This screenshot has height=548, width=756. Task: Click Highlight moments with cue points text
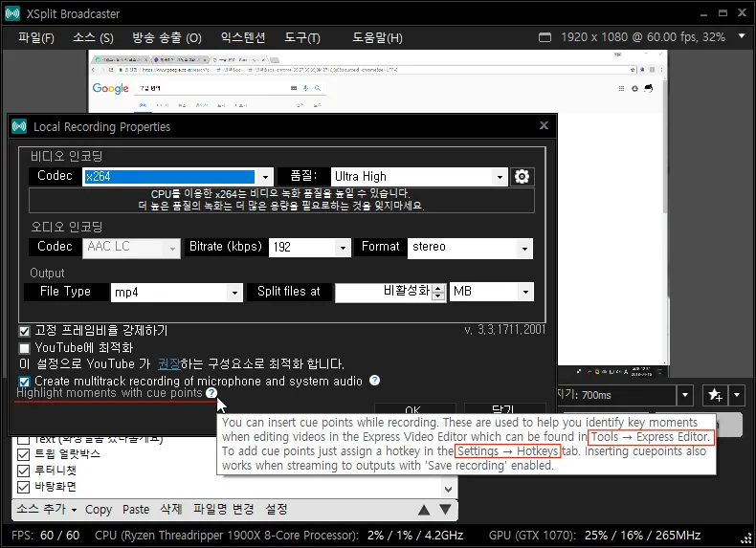(x=109, y=393)
